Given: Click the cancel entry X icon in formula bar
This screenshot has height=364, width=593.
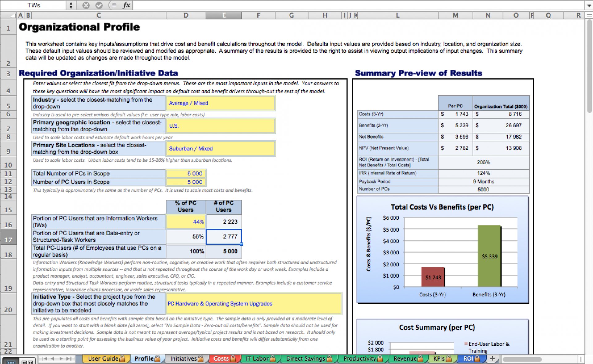Looking at the screenshot, I should coord(86,5).
